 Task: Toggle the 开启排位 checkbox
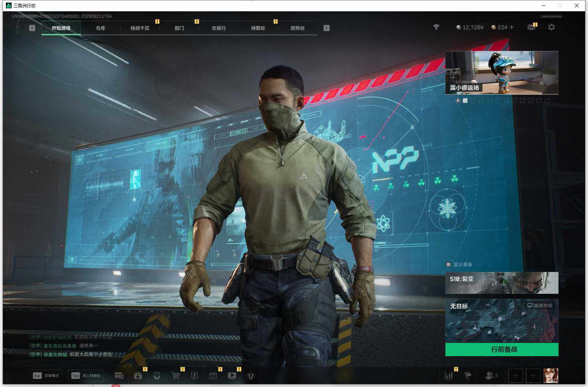453,288
